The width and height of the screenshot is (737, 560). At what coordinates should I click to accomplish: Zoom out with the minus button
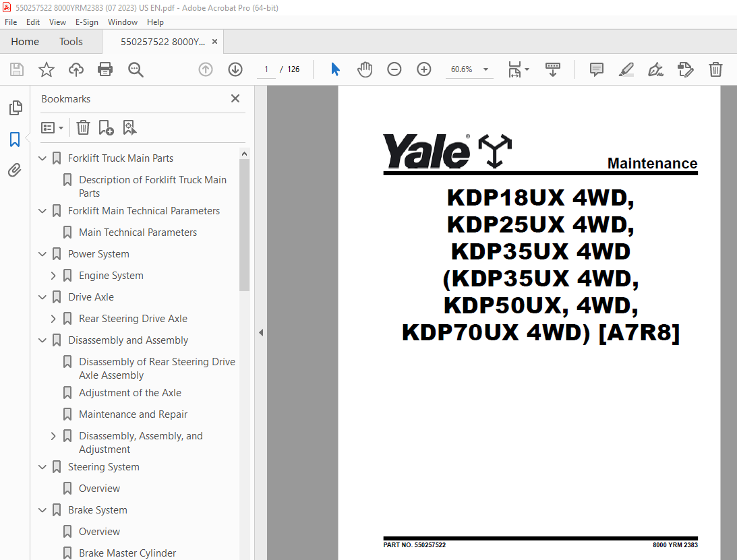[x=394, y=69]
